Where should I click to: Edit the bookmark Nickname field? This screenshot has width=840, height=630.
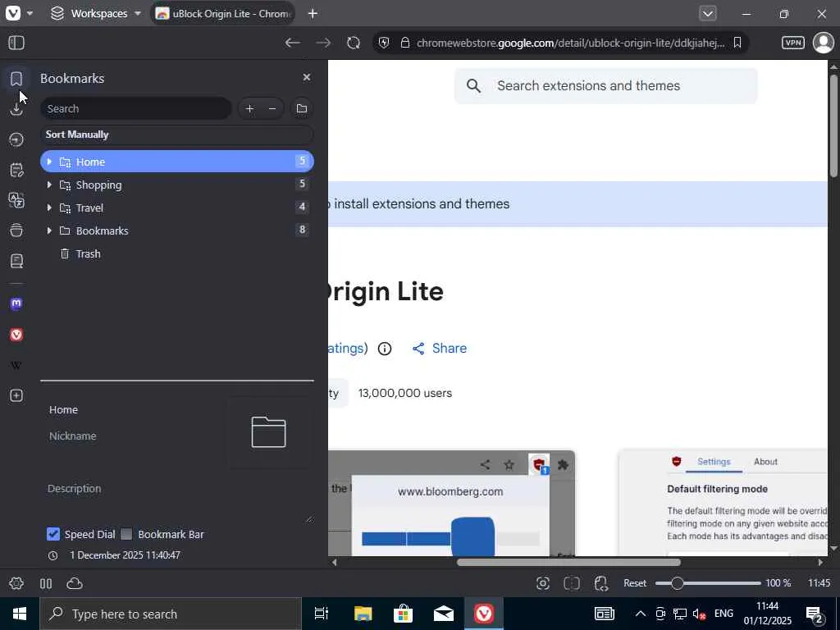[134, 436]
